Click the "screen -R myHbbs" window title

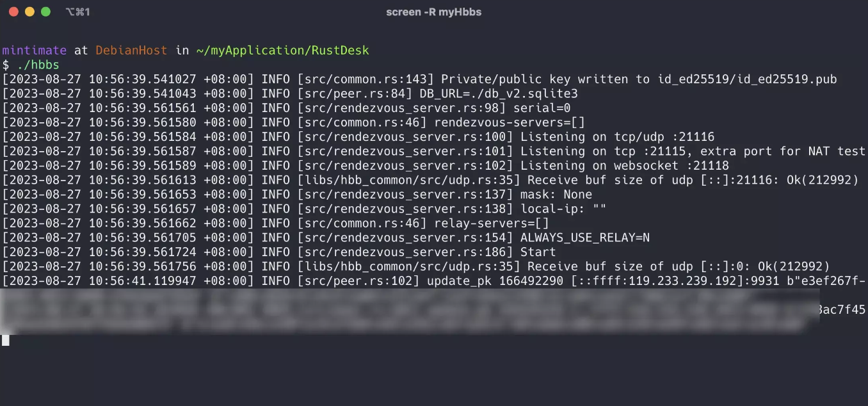[x=433, y=12]
